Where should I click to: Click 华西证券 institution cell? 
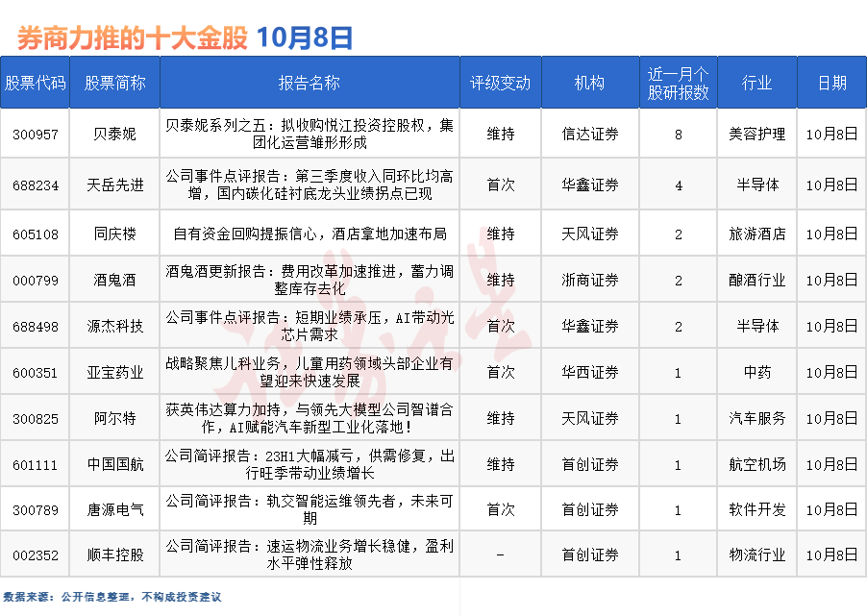pos(590,372)
